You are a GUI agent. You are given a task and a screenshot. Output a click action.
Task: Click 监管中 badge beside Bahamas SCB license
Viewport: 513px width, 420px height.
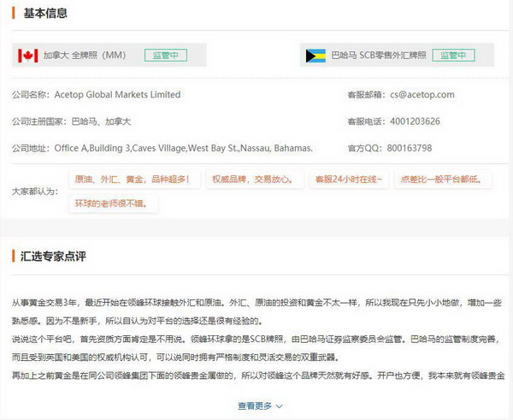pos(454,56)
